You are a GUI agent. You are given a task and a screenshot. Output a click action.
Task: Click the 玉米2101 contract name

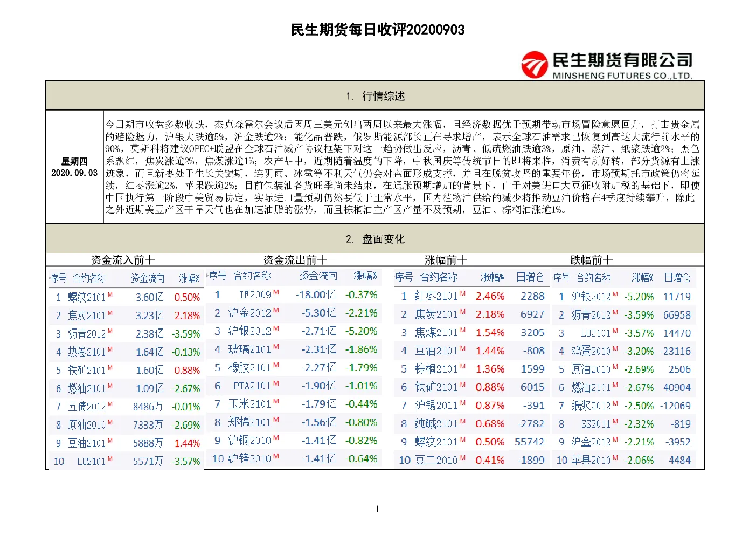pos(249,404)
